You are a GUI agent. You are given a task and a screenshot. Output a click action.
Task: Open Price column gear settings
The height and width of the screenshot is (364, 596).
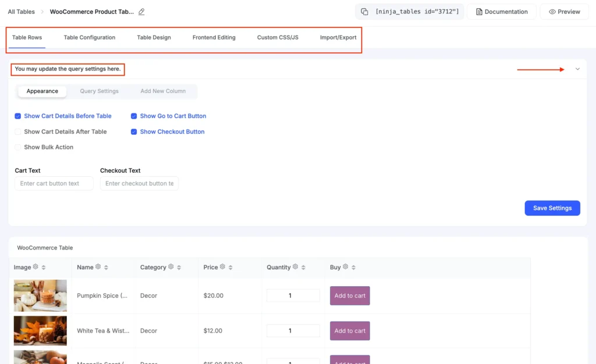click(222, 267)
